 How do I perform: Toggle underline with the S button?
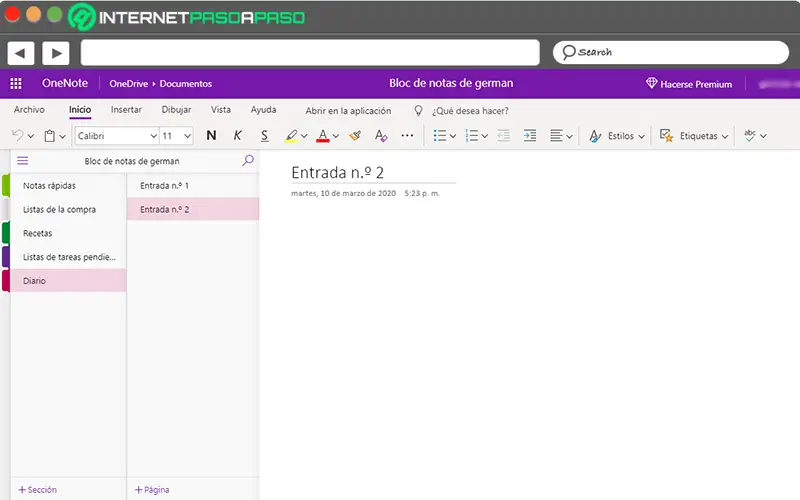click(264, 136)
